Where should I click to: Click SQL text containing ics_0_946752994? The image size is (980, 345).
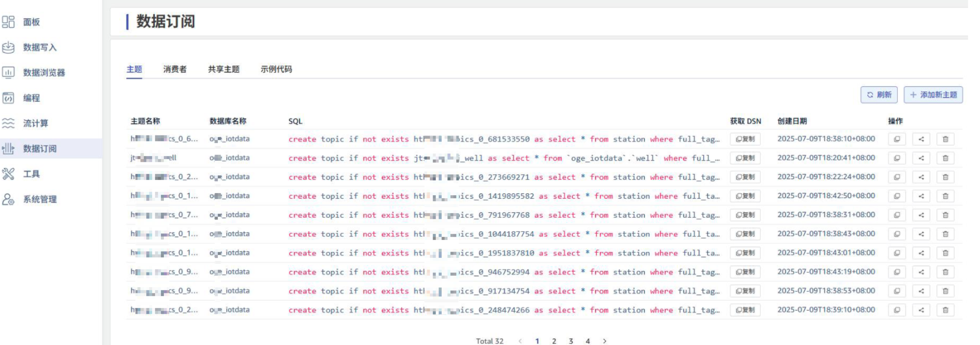pyautogui.click(x=504, y=272)
